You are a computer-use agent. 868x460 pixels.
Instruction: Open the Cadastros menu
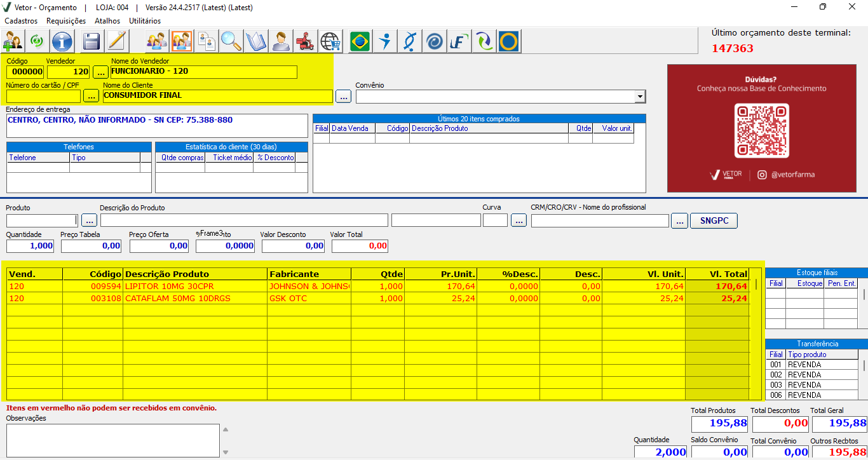click(21, 21)
